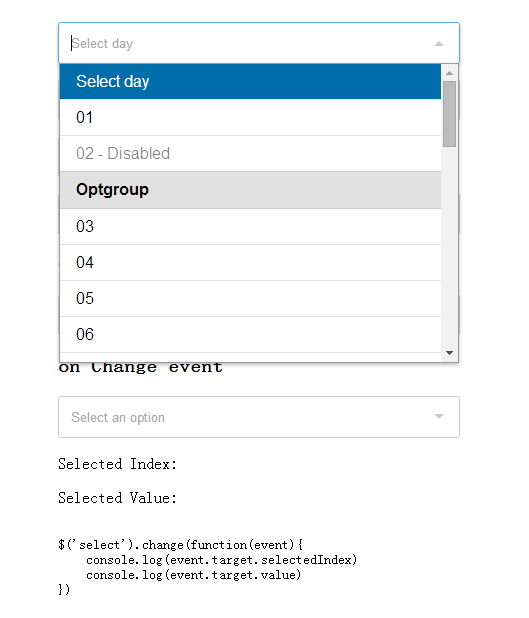The image size is (529, 618).
Task: Select day 01 from the list
Action: click(250, 117)
